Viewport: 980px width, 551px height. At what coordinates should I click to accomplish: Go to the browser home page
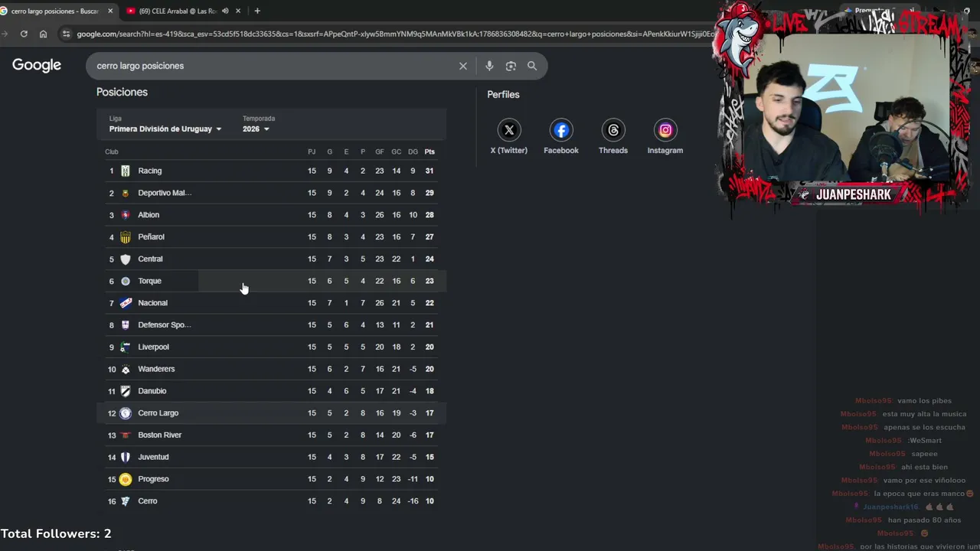click(43, 34)
